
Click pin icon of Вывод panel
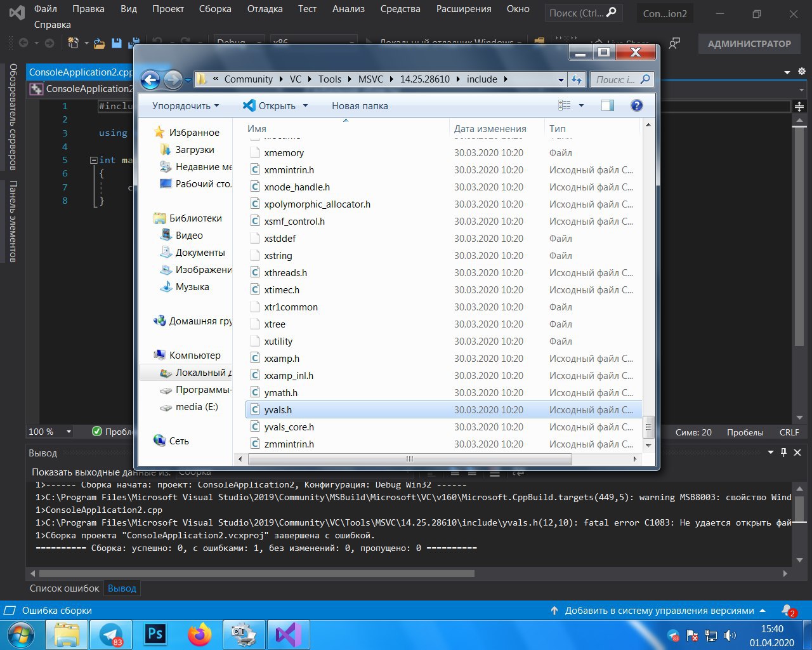784,453
